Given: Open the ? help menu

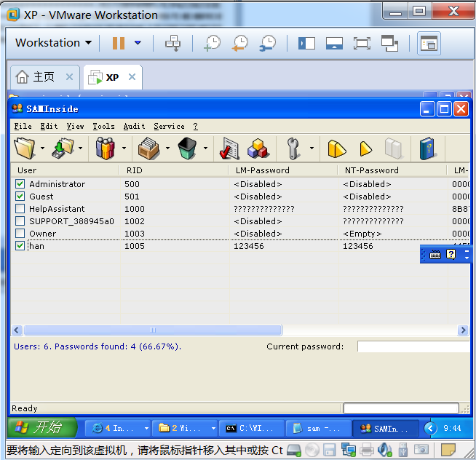Looking at the screenshot, I should tap(196, 126).
